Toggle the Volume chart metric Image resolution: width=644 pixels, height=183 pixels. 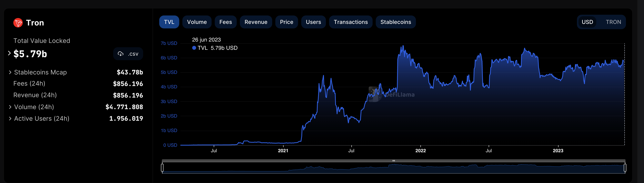point(197,22)
